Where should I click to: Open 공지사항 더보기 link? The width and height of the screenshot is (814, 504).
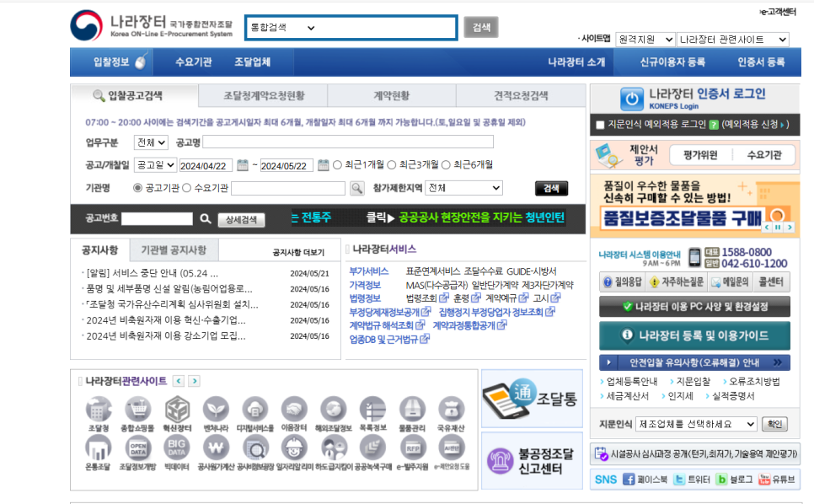298,252
